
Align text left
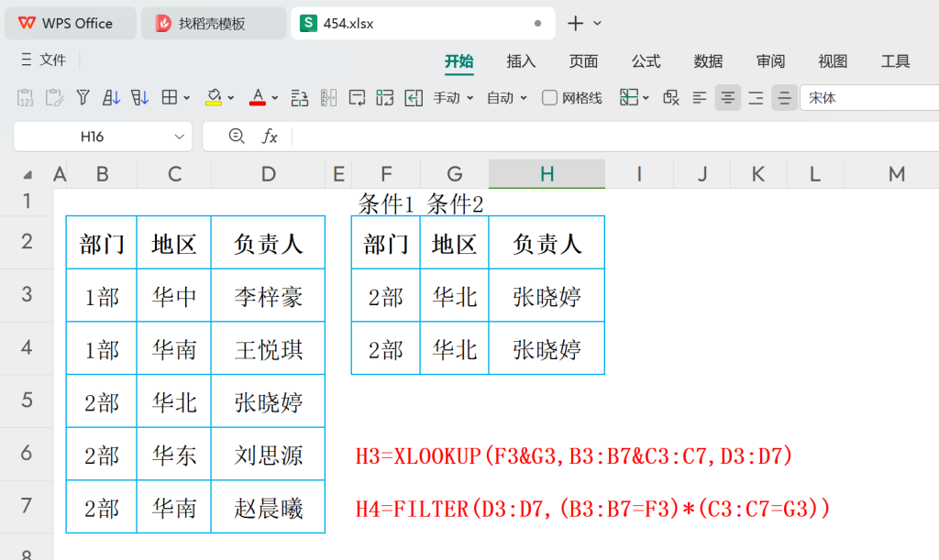point(700,97)
